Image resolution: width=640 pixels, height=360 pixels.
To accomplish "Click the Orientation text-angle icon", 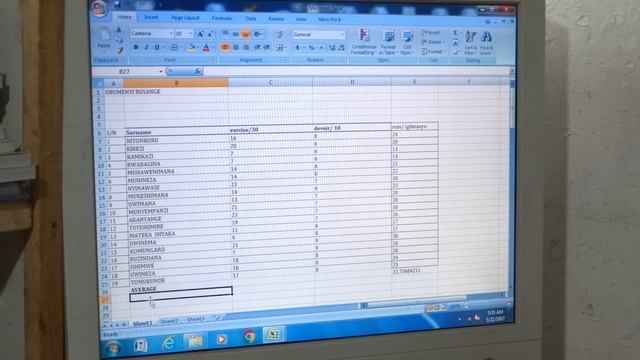I will [258, 34].
